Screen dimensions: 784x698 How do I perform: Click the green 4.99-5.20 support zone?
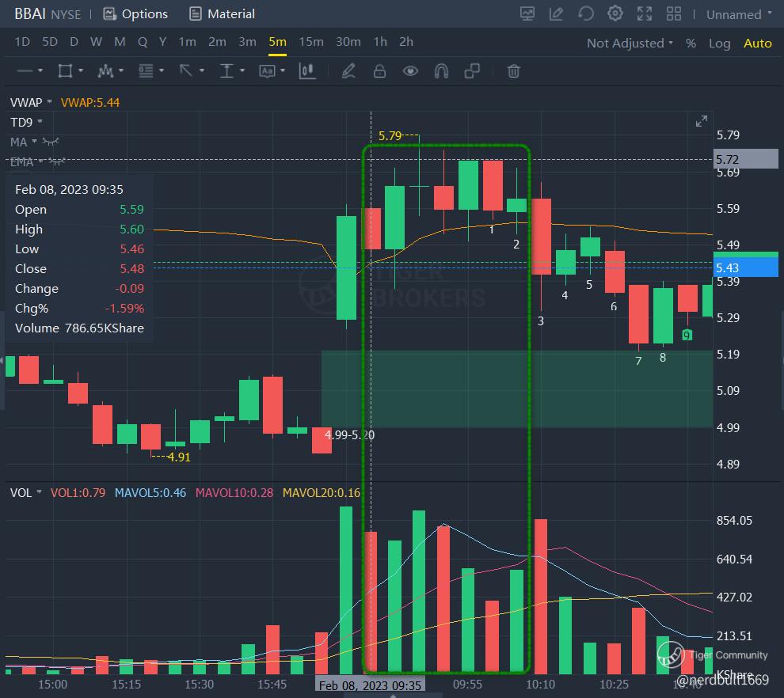(x=517, y=389)
